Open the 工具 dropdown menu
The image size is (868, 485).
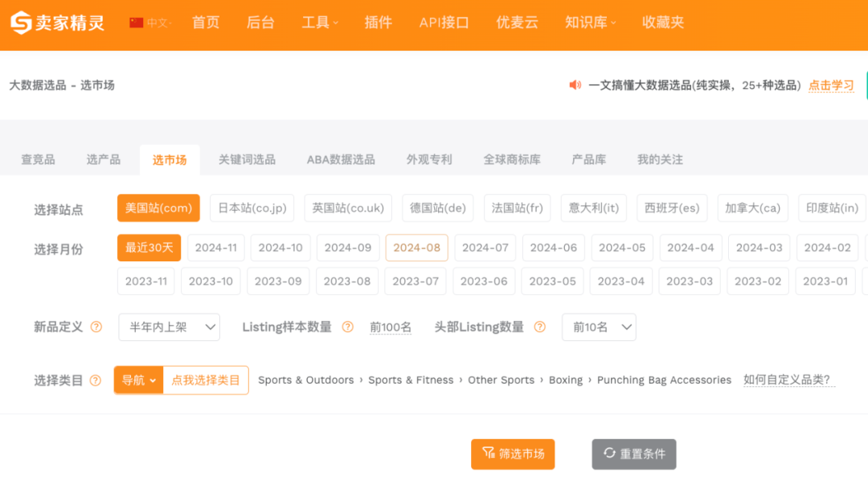[x=320, y=23]
